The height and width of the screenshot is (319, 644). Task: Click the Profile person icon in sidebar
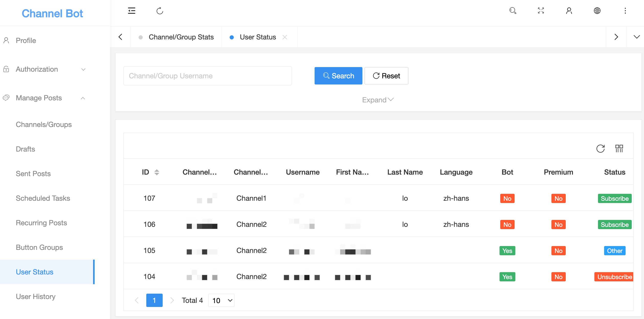6,40
